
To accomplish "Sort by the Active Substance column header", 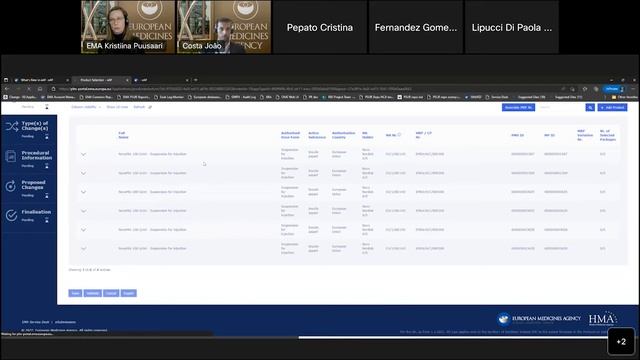I will (317, 135).
